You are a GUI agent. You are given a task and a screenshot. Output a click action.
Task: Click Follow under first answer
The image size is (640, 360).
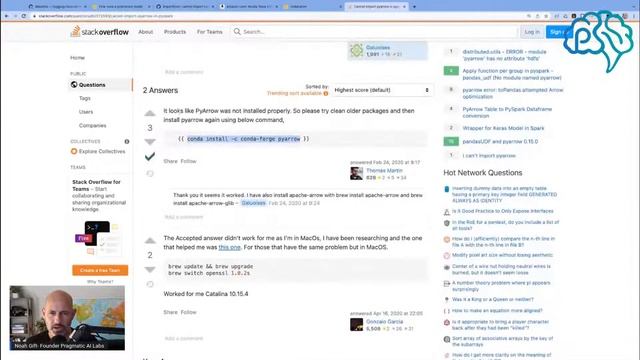[189, 161]
